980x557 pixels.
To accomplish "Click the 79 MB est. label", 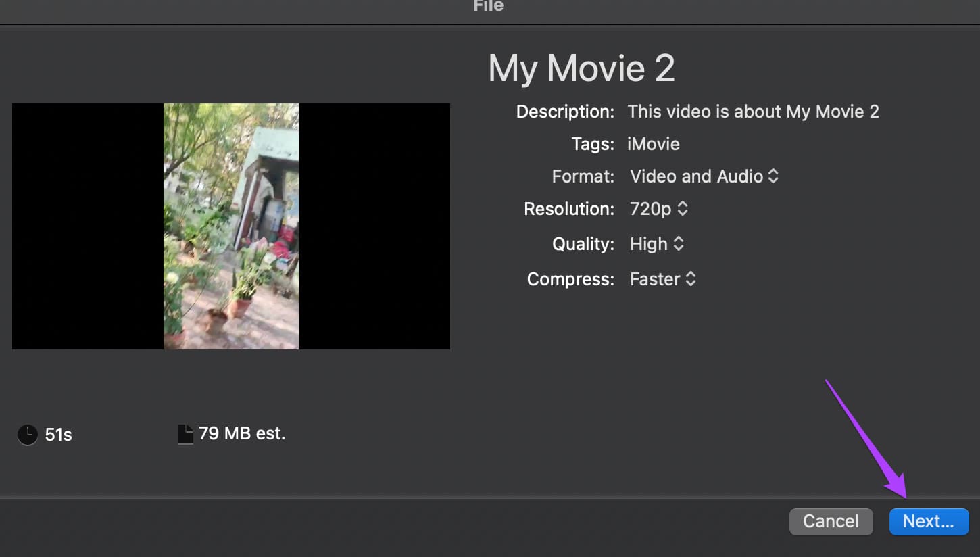I will (242, 433).
